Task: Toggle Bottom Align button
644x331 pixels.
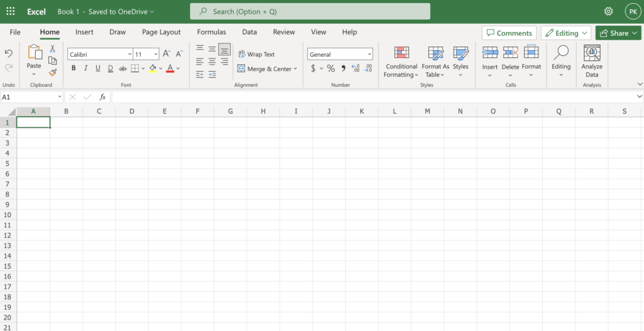Action: [x=225, y=49]
